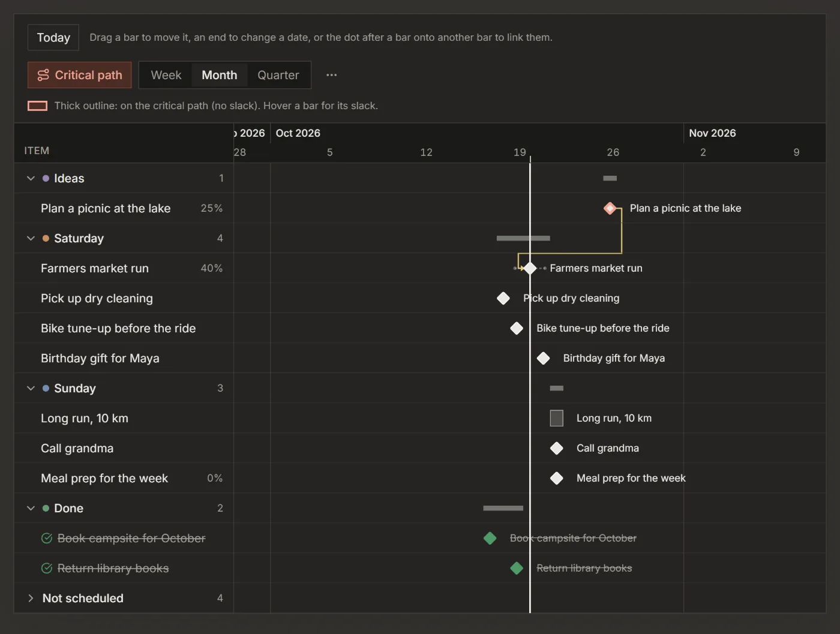Click the Saturday group summary bar

click(x=523, y=238)
